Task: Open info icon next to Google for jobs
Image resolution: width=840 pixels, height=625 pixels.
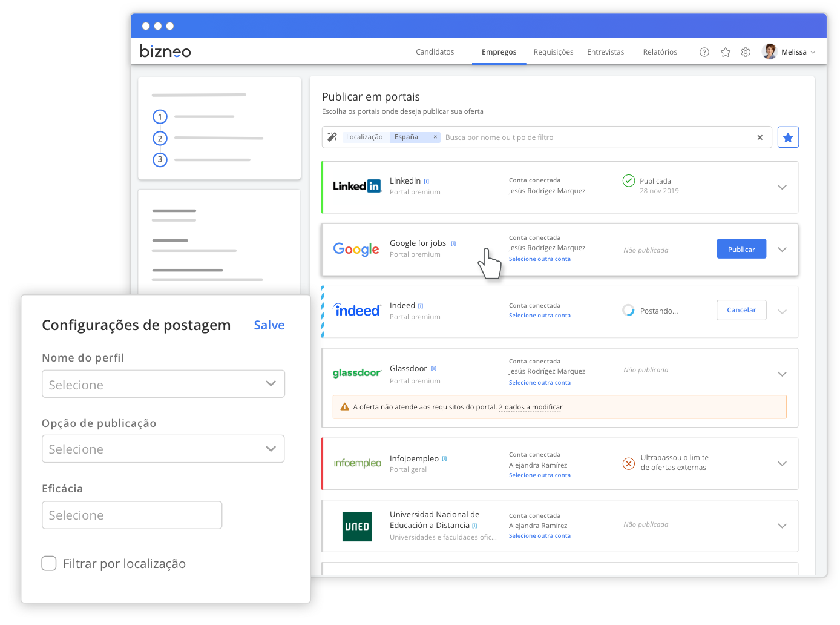Action: click(x=453, y=243)
